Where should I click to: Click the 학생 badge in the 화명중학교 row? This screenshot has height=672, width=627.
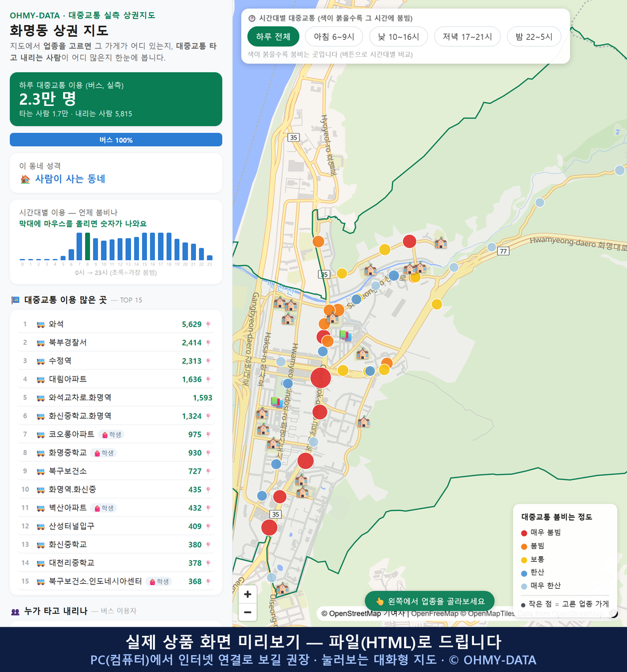point(103,453)
